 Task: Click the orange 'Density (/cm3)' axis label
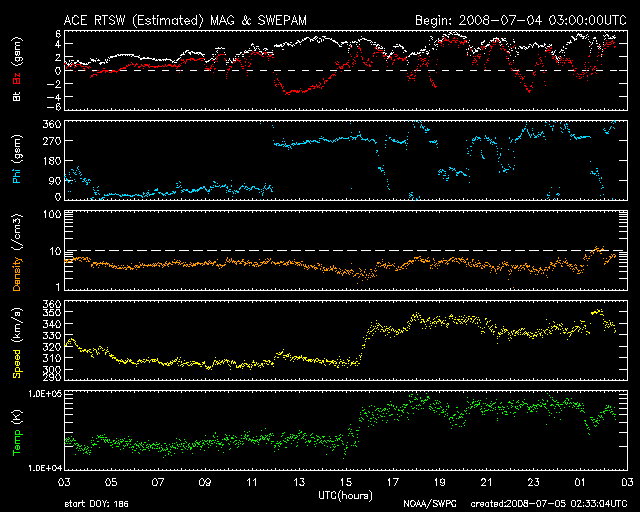(x=17, y=253)
